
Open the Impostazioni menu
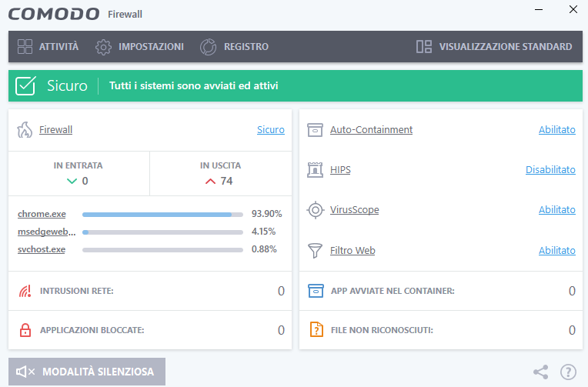140,47
